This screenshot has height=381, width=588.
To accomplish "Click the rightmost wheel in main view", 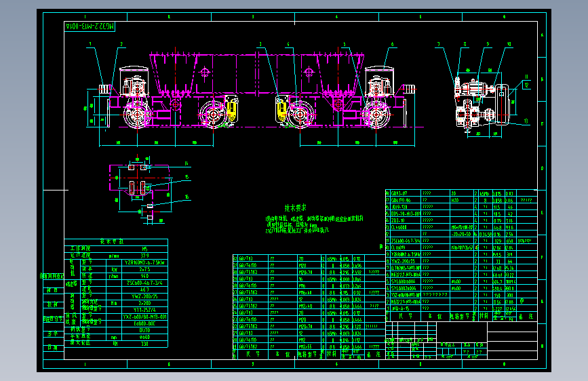I will [x=376, y=115].
